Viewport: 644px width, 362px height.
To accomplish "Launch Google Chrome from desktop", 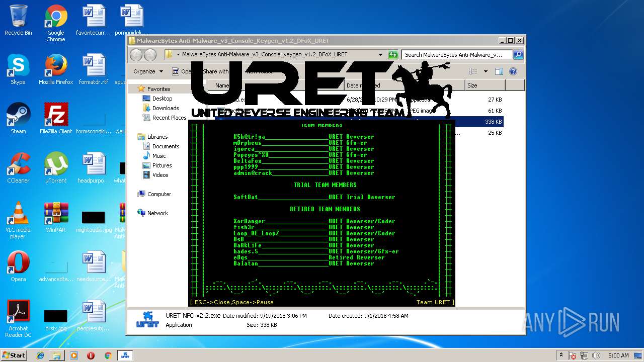I will point(56,24).
